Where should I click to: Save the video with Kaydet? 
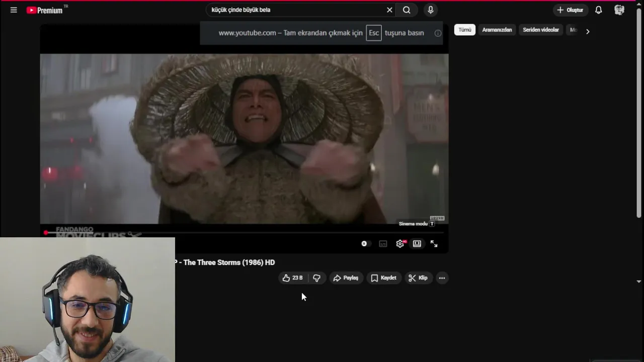tap(384, 278)
